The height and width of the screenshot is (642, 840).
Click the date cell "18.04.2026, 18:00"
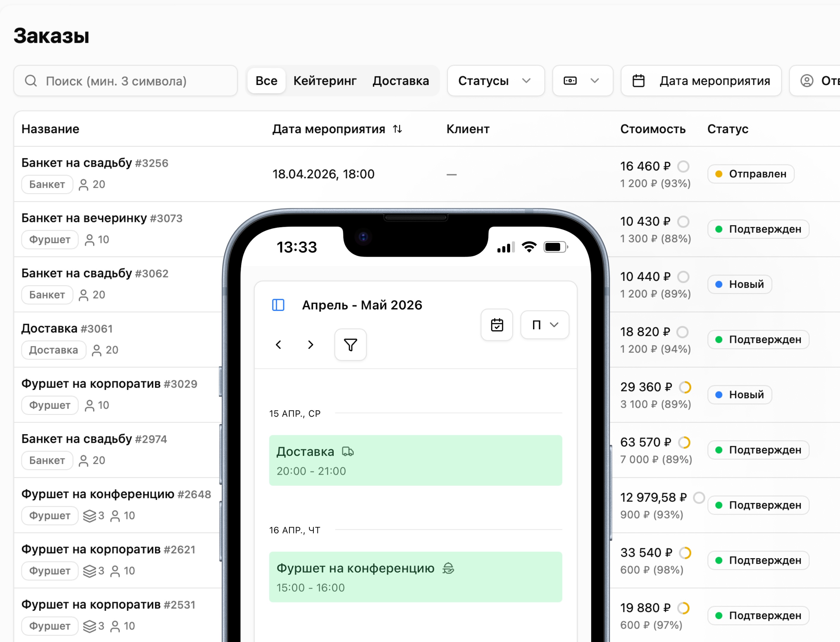point(323,174)
